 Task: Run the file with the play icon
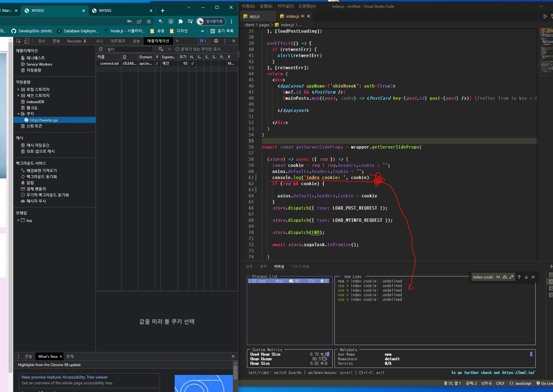[x=545, y=16]
